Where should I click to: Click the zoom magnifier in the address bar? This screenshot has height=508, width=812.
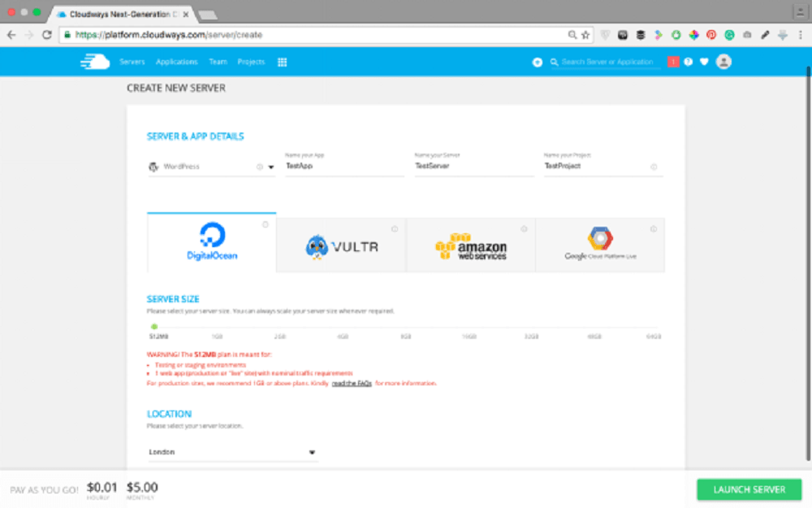572,35
